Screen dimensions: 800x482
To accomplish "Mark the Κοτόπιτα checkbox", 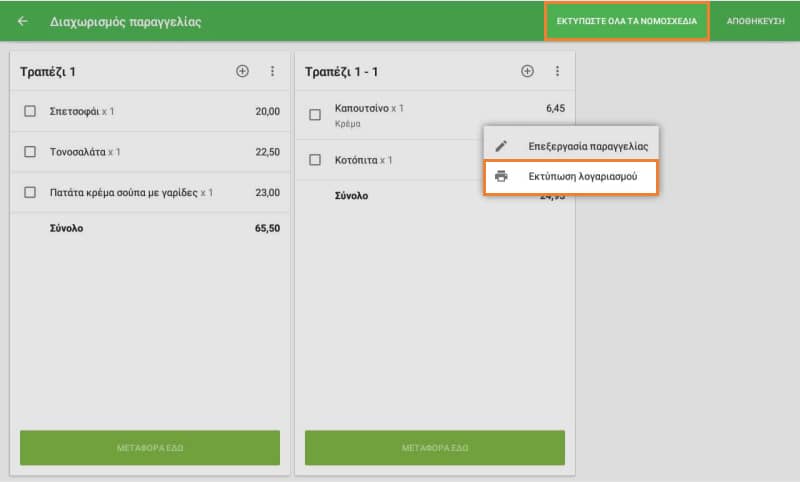I will (315, 160).
